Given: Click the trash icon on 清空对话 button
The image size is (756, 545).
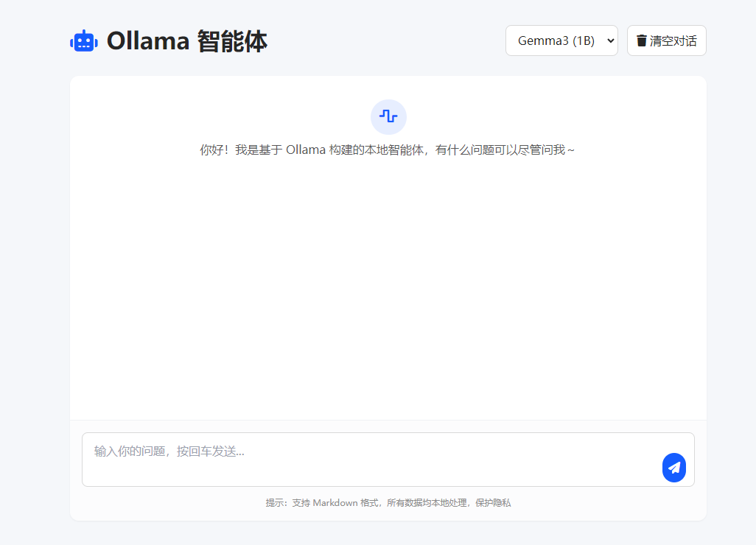Looking at the screenshot, I should pos(643,41).
